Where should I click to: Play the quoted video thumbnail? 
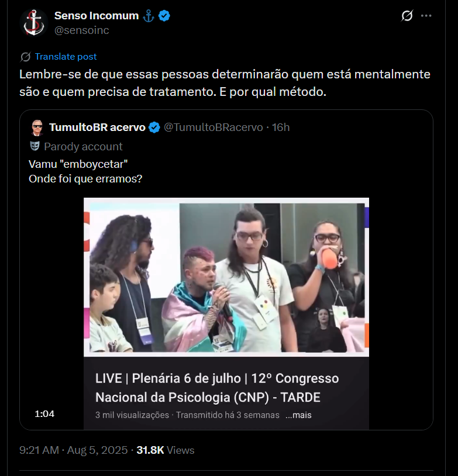pos(226,277)
